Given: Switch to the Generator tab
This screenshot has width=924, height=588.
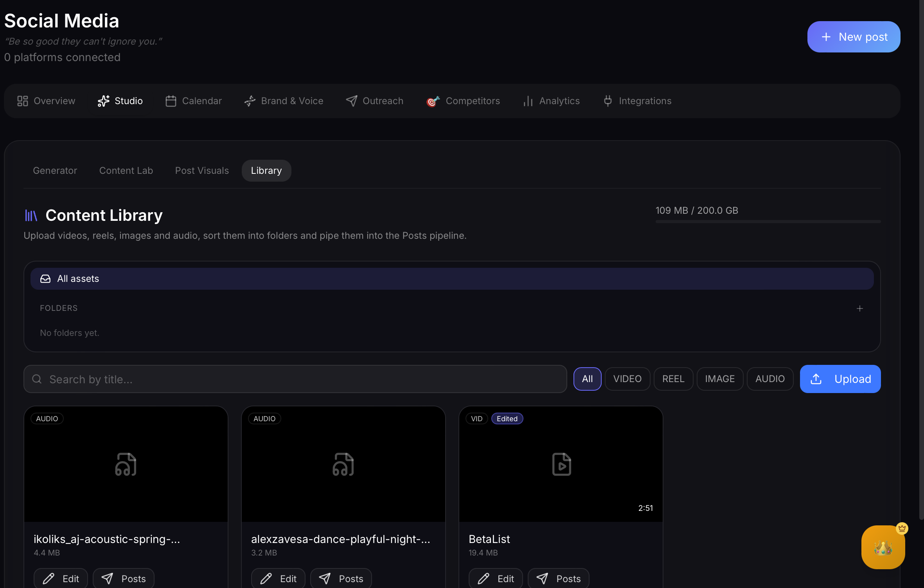Looking at the screenshot, I should (55, 171).
